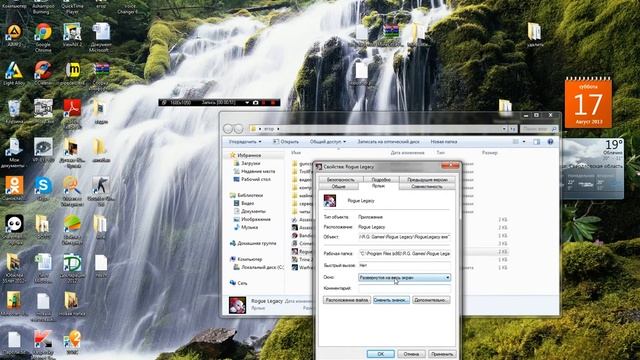
Task: Open the Упорядочить dropdown menu
Action: [x=245, y=142]
